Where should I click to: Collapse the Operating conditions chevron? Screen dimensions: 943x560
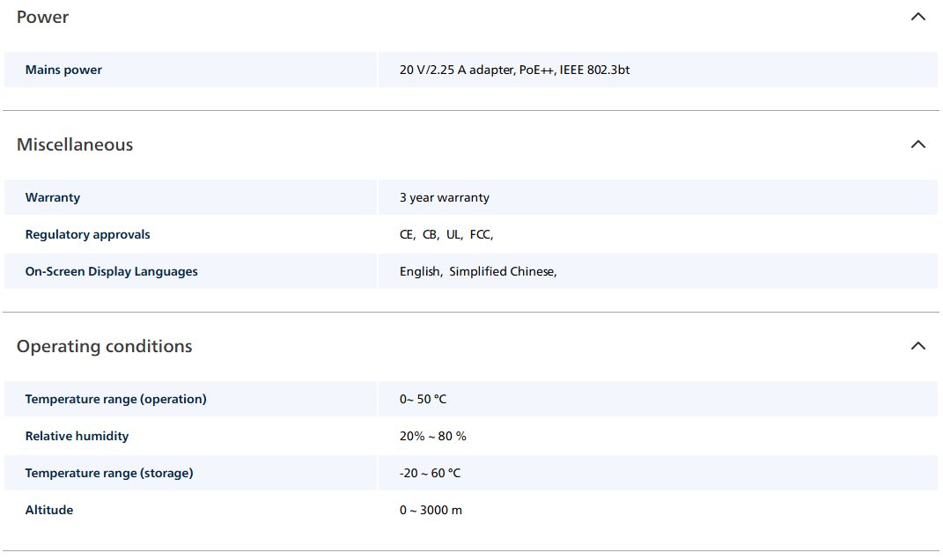pos(917,346)
